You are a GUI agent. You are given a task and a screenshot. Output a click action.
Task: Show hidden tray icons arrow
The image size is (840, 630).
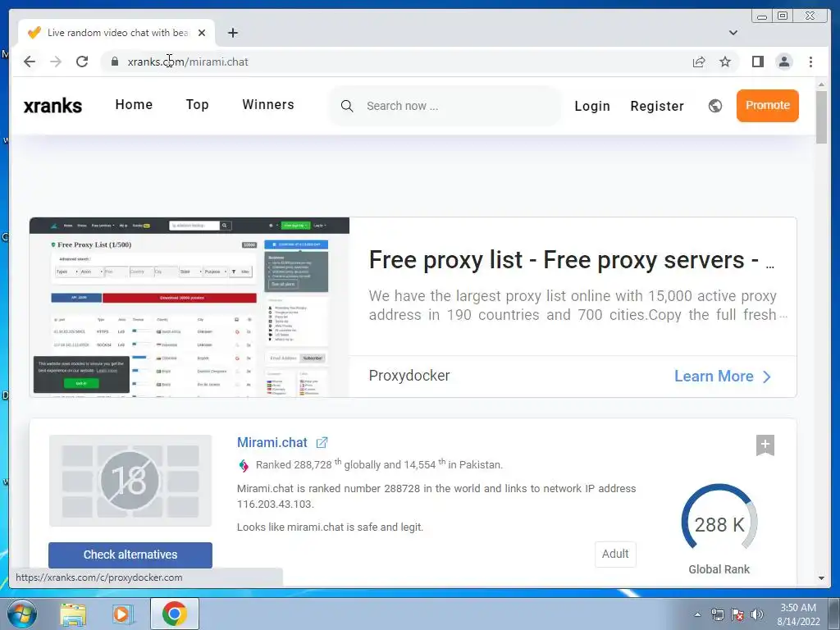(697, 614)
